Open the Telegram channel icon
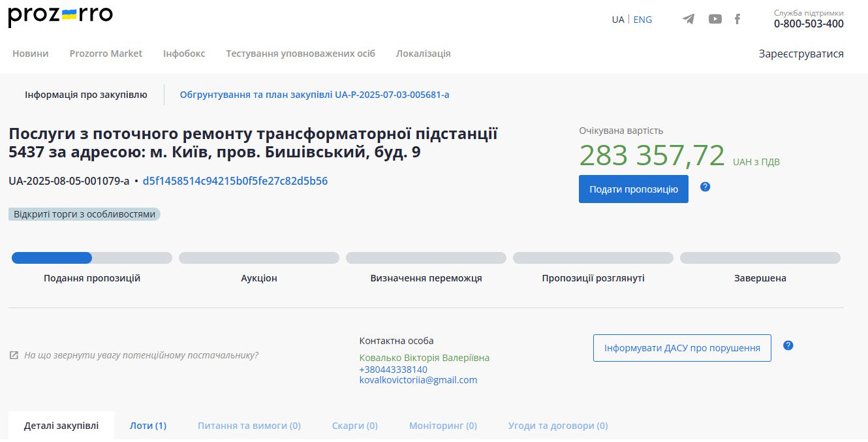Image resolution: width=868 pixels, height=442 pixels. point(689,19)
